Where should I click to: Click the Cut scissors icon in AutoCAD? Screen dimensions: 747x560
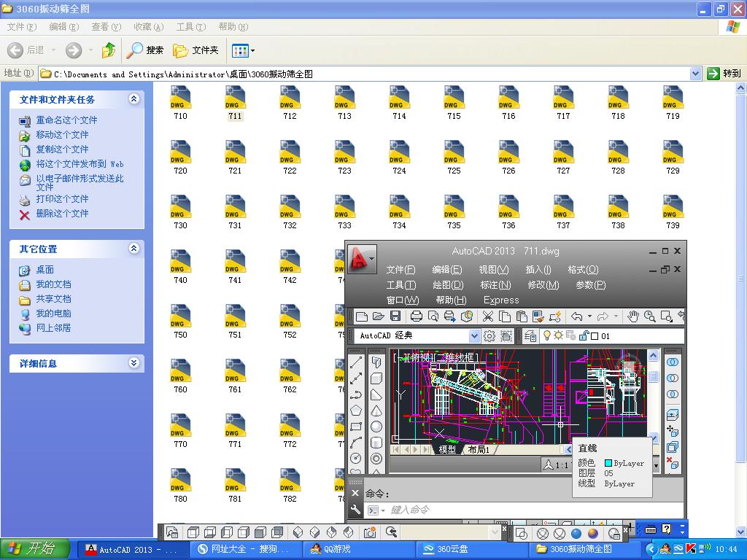point(487,316)
